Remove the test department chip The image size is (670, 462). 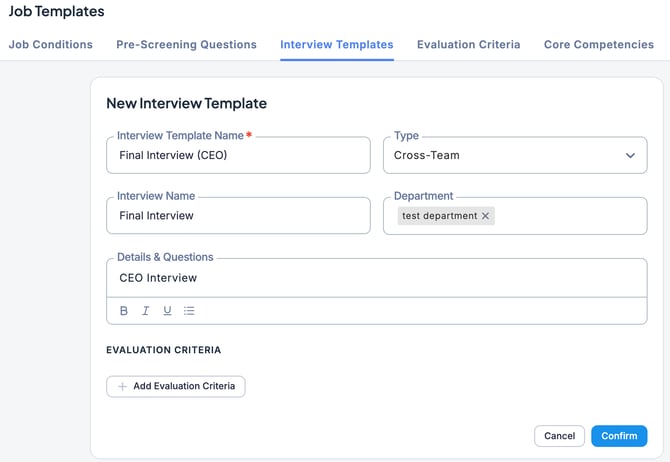[486, 216]
